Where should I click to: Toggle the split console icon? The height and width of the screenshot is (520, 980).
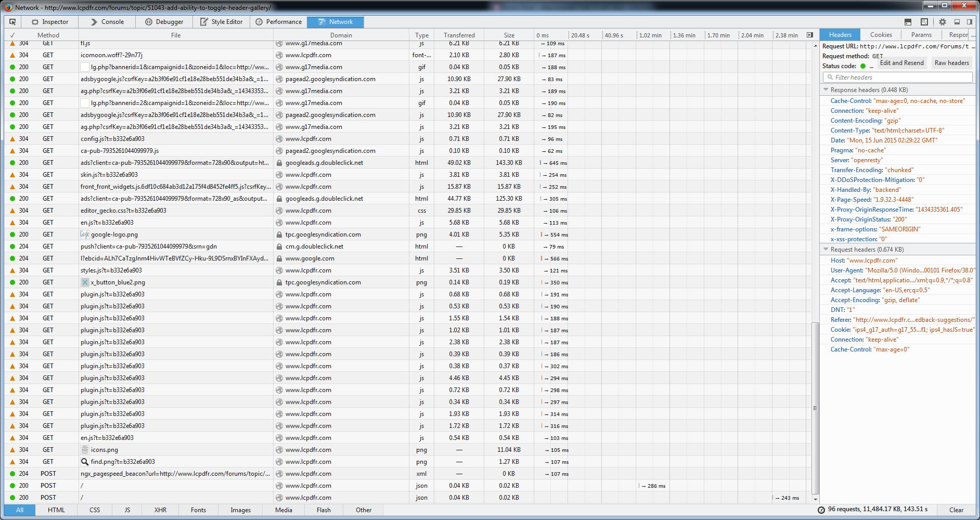[x=908, y=22]
